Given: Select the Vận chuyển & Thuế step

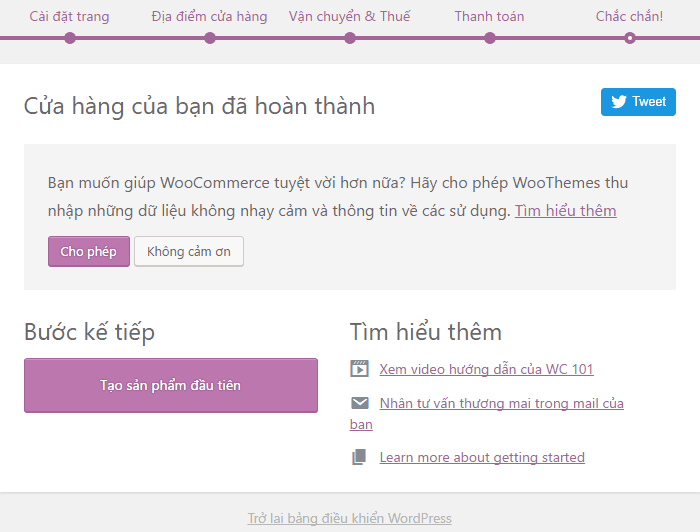Looking at the screenshot, I should [350, 17].
